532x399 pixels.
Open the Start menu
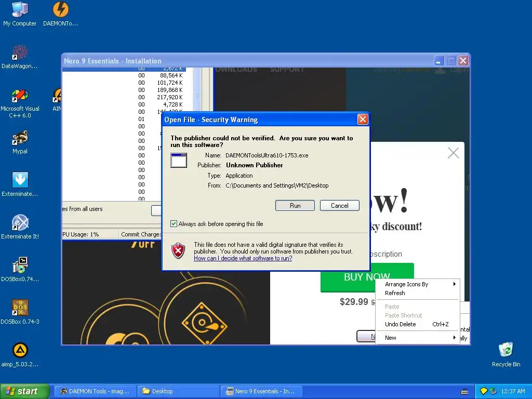point(24,392)
